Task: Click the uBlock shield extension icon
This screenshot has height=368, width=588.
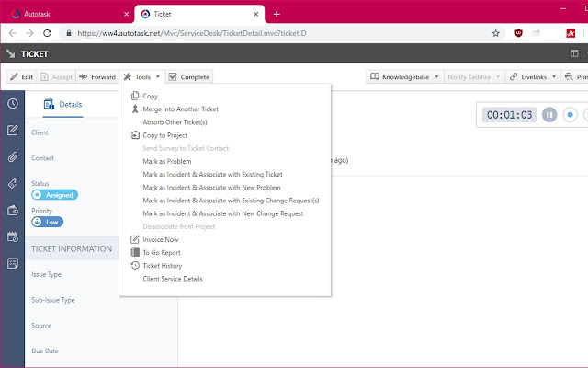Action: click(518, 33)
